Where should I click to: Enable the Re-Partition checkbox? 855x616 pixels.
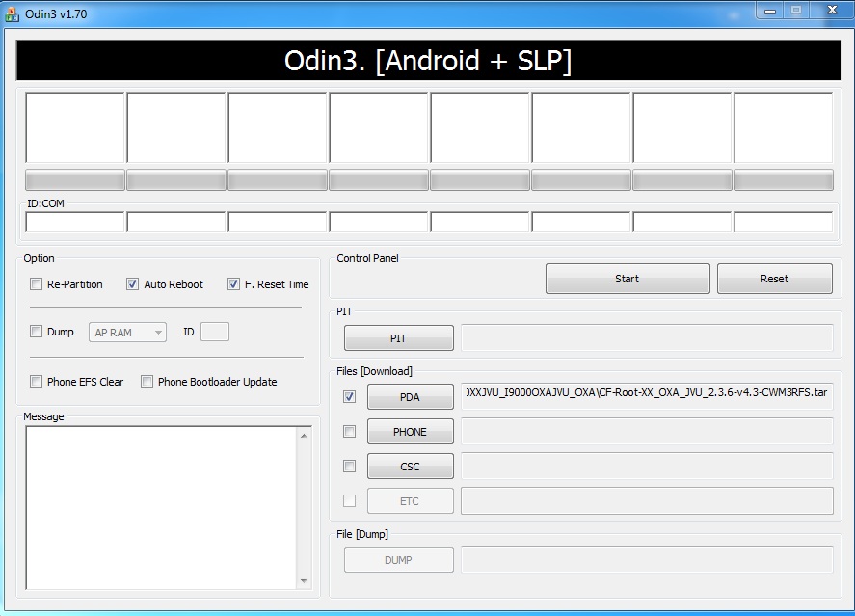pyautogui.click(x=36, y=284)
